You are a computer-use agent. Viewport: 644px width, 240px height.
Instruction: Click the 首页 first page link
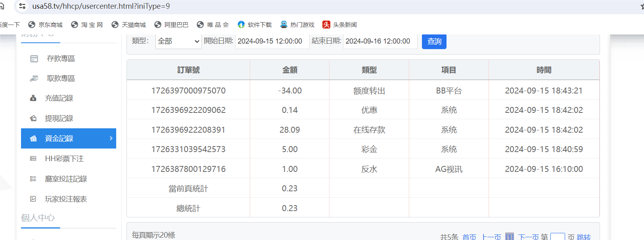(x=469, y=237)
